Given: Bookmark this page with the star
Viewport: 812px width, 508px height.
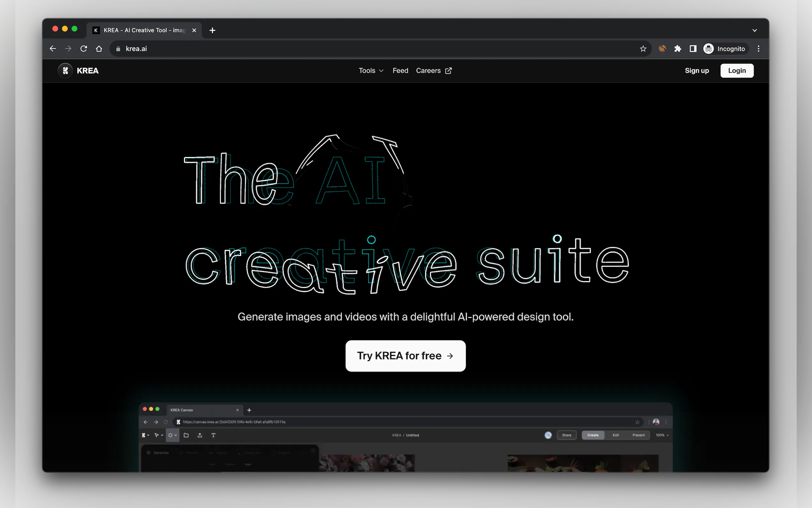Looking at the screenshot, I should 643,49.
